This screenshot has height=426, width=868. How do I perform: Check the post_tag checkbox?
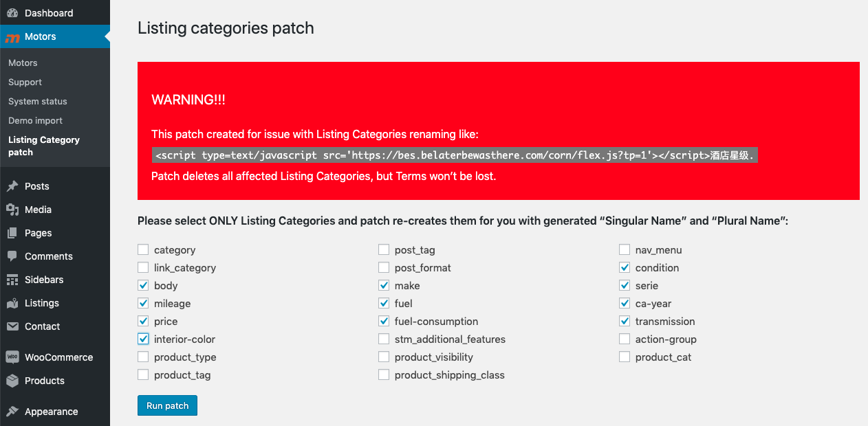[x=384, y=249]
